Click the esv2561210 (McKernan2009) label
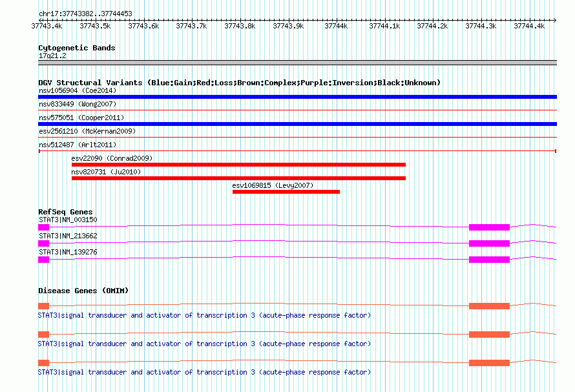Viewport: 575px width, 392px height. [x=87, y=131]
